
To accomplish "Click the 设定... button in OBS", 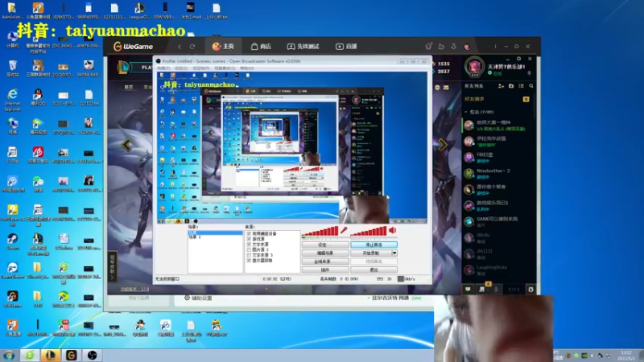I will 325,245.
